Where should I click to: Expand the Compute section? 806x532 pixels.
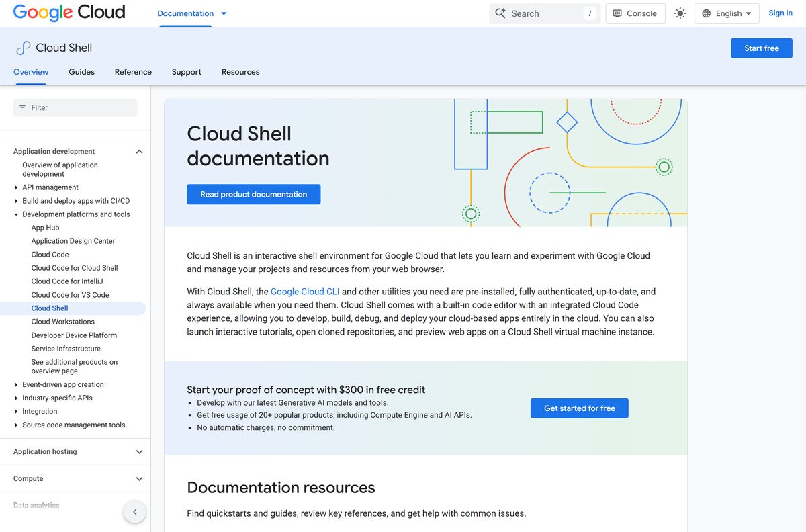(x=139, y=479)
